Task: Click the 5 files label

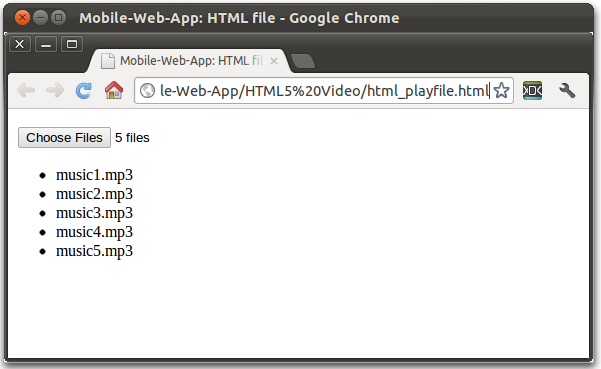Action: [132, 138]
